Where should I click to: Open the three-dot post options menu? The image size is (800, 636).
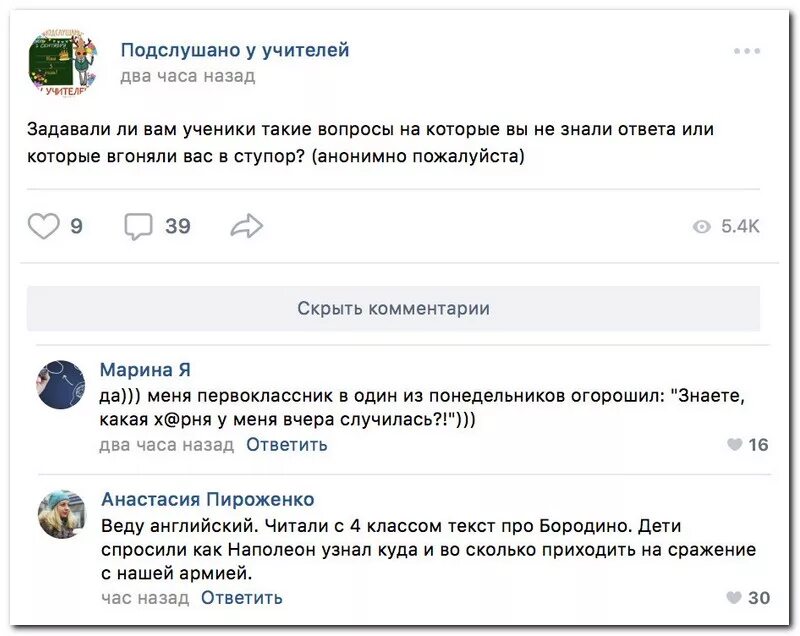pos(746,51)
